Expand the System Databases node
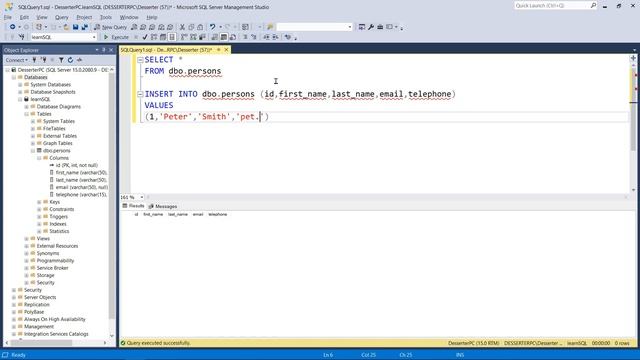This screenshot has width=640, height=360. click(20, 84)
